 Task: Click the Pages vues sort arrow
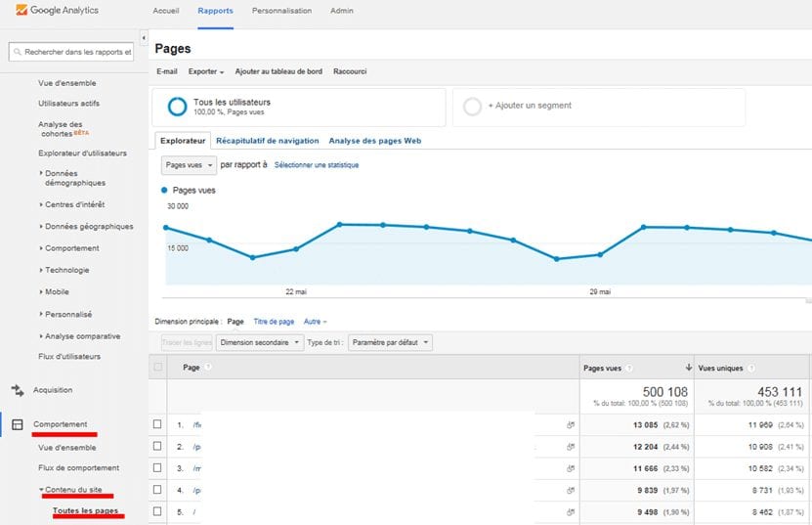(688, 368)
